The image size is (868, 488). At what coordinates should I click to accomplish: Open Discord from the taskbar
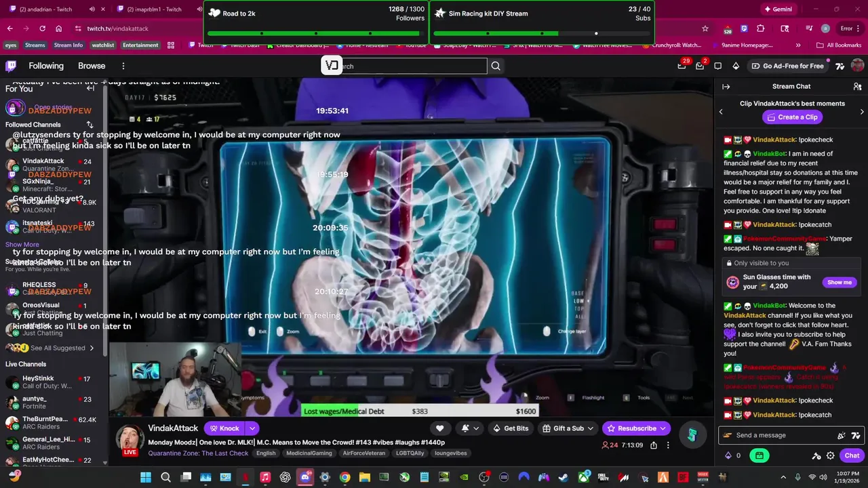pyautogui.click(x=305, y=477)
